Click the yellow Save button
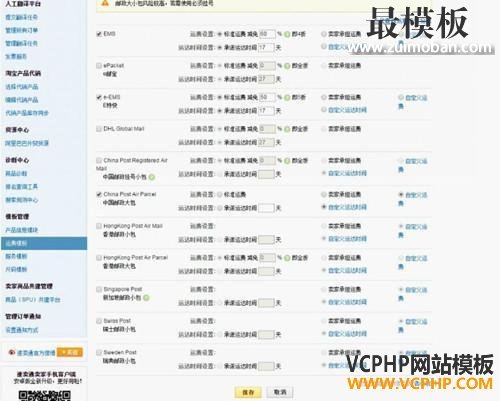The height and width of the screenshot is (401, 500). [248, 392]
